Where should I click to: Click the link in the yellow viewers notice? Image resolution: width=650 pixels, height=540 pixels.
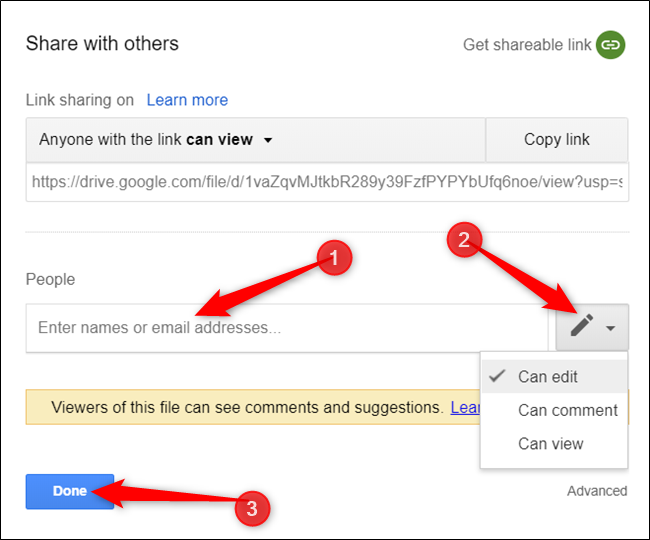[465, 407]
